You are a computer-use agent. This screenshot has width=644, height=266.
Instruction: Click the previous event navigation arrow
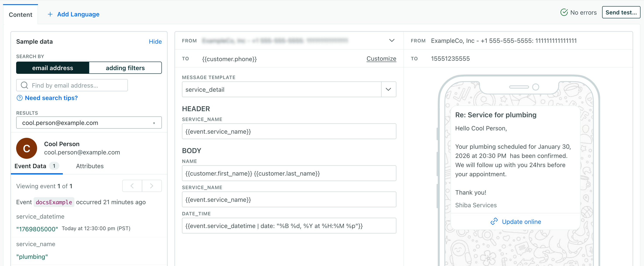click(x=132, y=186)
